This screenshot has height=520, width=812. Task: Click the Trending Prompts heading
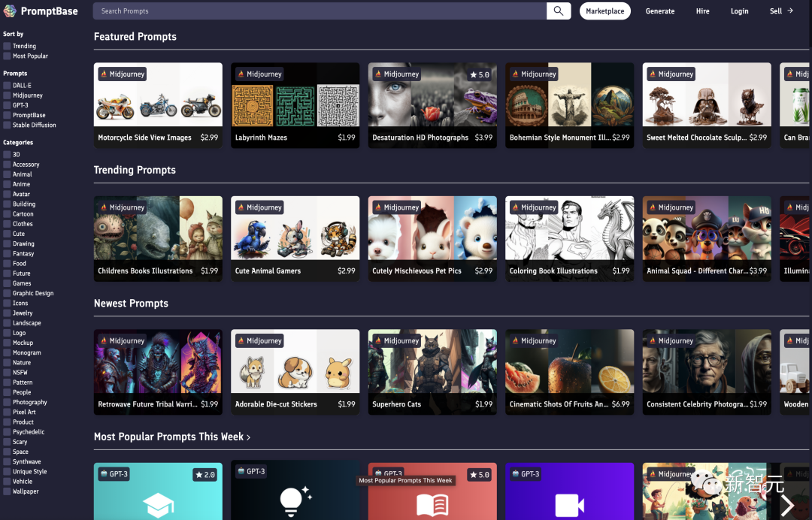pyautogui.click(x=135, y=171)
